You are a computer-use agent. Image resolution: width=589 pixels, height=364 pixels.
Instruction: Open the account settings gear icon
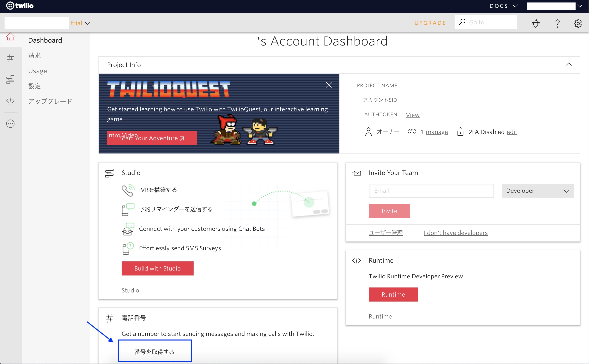point(578,23)
